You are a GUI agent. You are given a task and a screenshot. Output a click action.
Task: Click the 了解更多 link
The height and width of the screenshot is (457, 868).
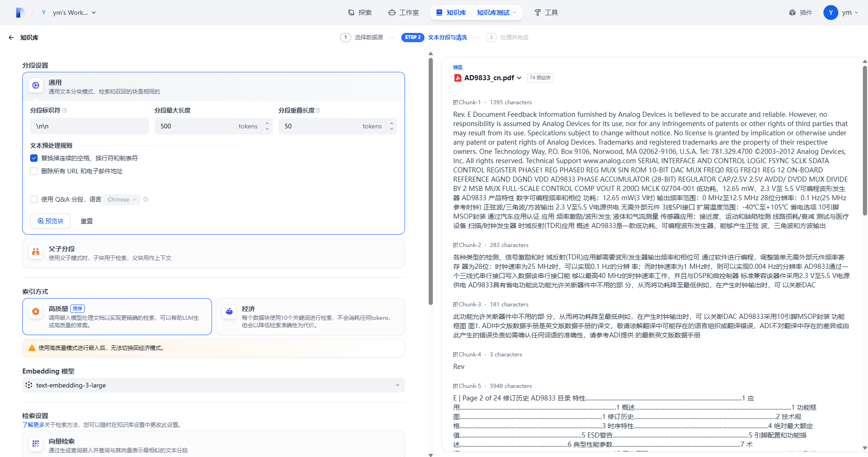pos(33,425)
